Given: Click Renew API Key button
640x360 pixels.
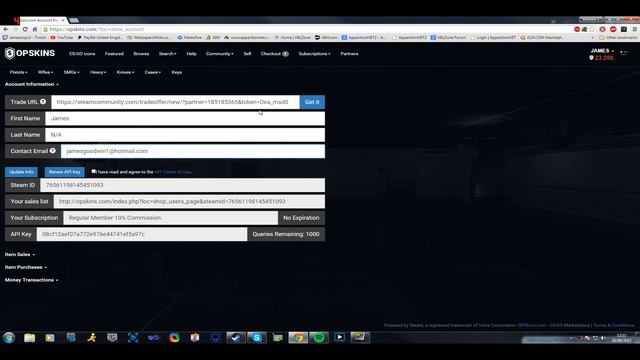Looking at the screenshot, I should pyautogui.click(x=64, y=172).
